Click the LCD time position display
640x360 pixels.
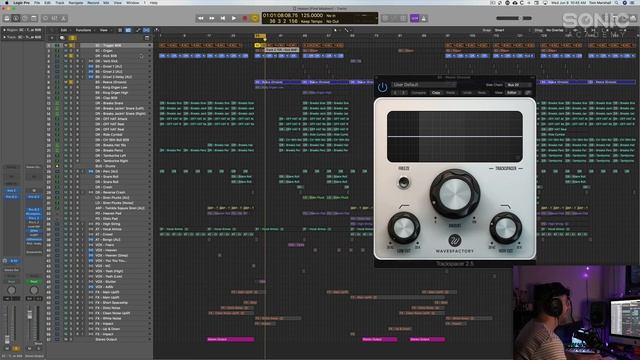[280, 16]
